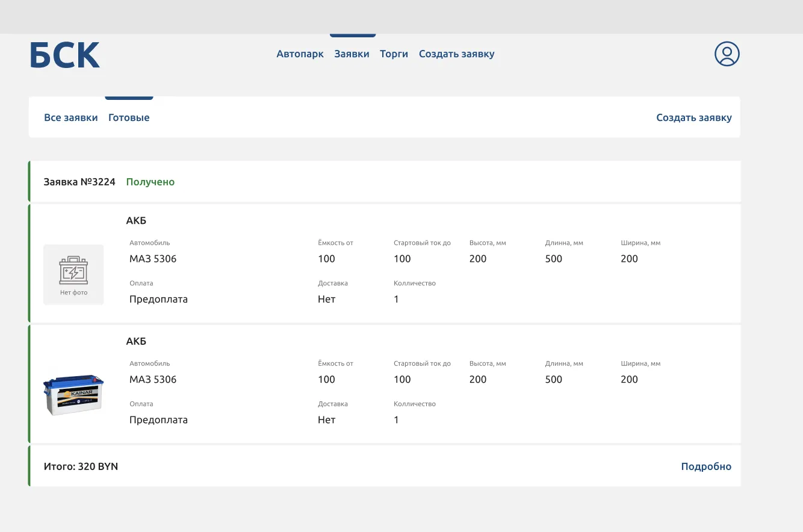Click the БСК logo
This screenshot has width=803, height=532.
[65, 55]
